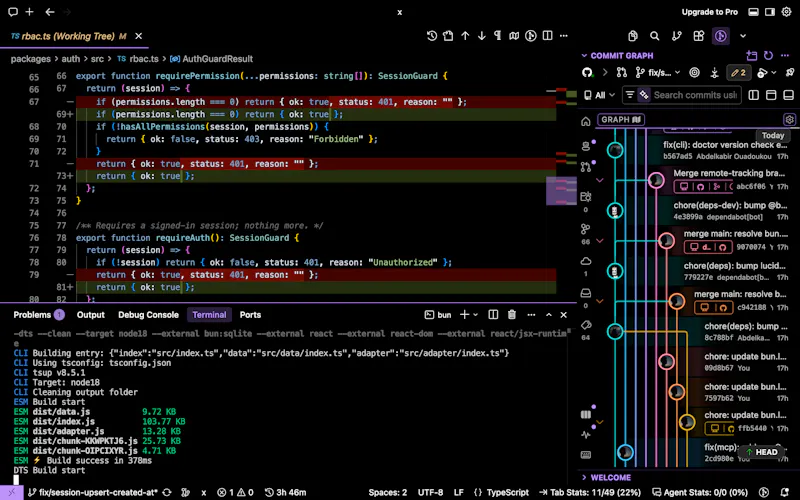
Task: Open the All branches filter dropdown
Action: [x=599, y=95]
